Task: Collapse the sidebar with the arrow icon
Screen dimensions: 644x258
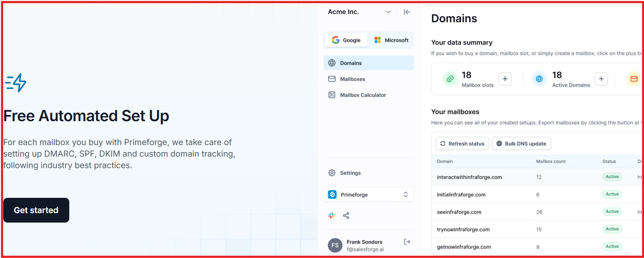Action: [x=407, y=12]
